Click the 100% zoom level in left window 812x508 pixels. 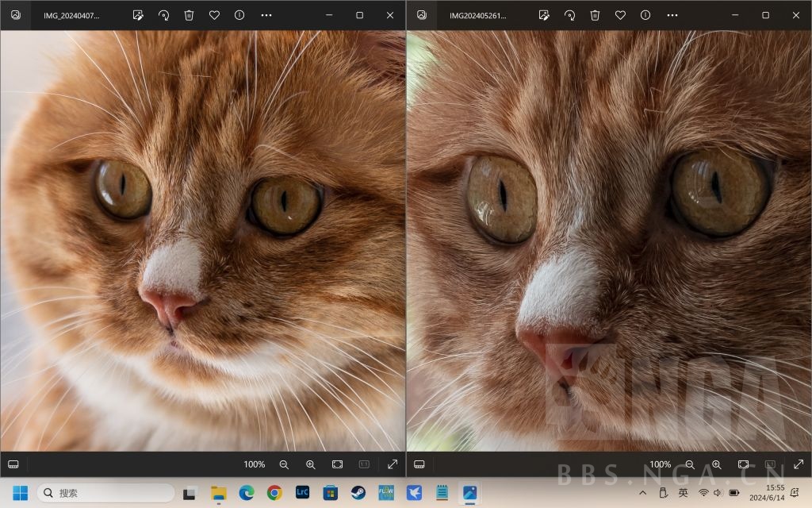[254, 464]
